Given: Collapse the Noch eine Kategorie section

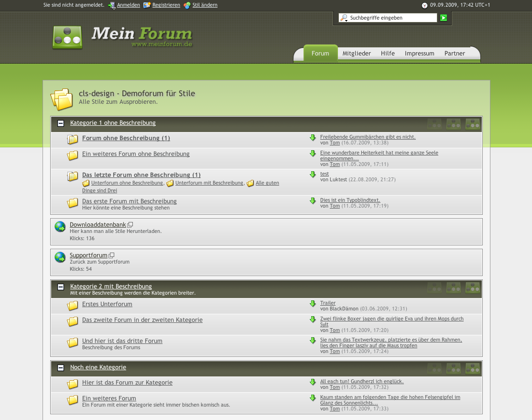Looking at the screenshot, I should [61, 368].
